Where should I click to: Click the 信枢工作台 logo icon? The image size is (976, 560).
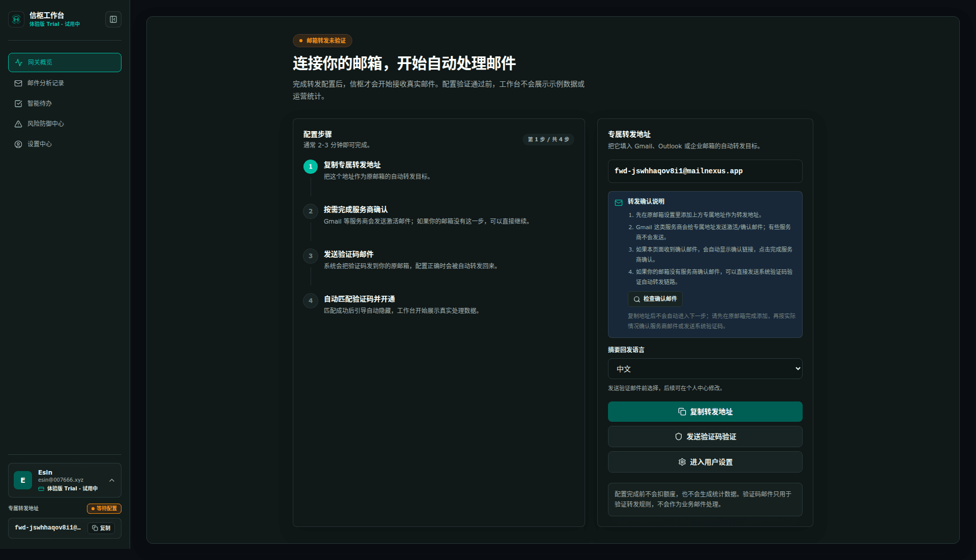(16, 19)
